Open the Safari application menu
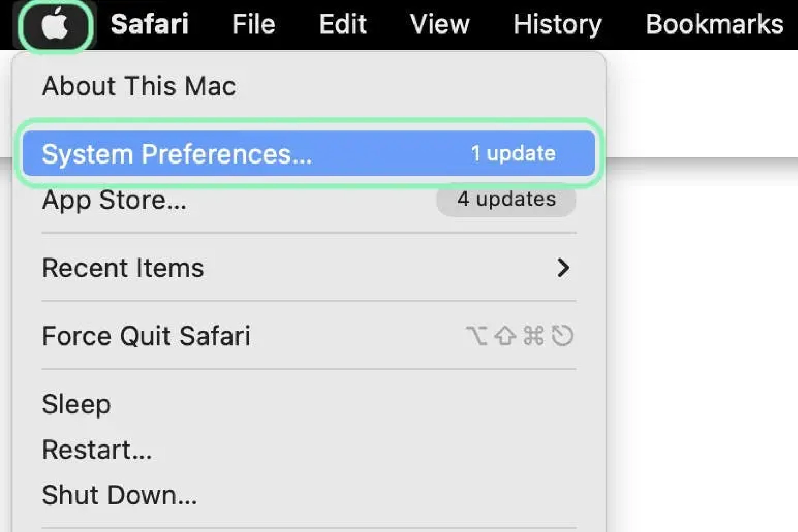Screen dimensions: 798x532 [149, 24]
